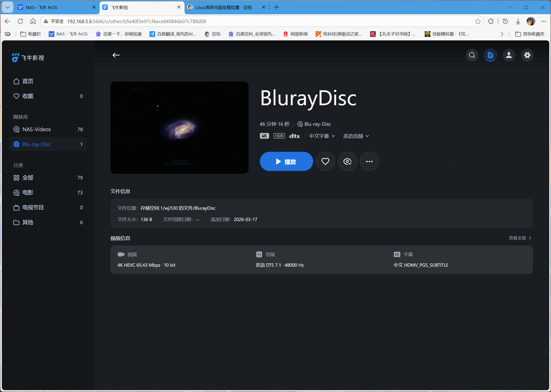The image size is (551, 392).
Task: Open the settings gear icon
Action: pos(527,55)
